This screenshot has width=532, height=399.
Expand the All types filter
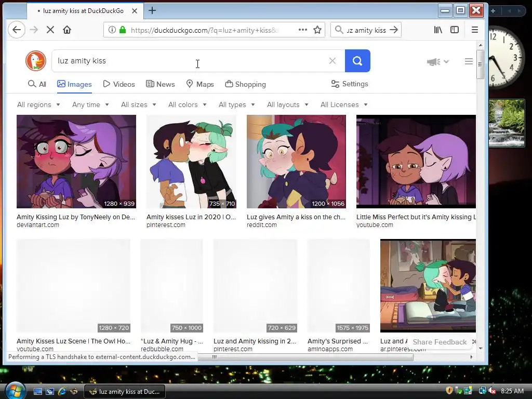236,104
